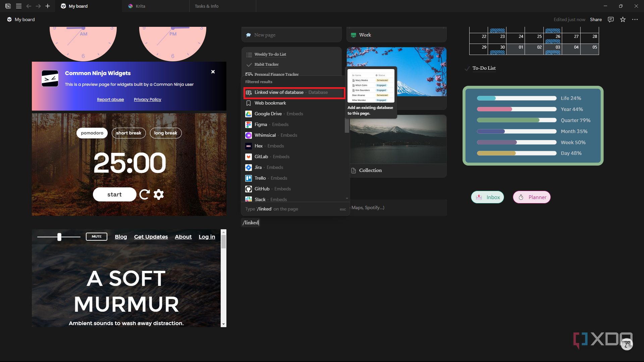Open the sidebar hamburger menu
This screenshot has height=362, width=644.
pos(19,6)
